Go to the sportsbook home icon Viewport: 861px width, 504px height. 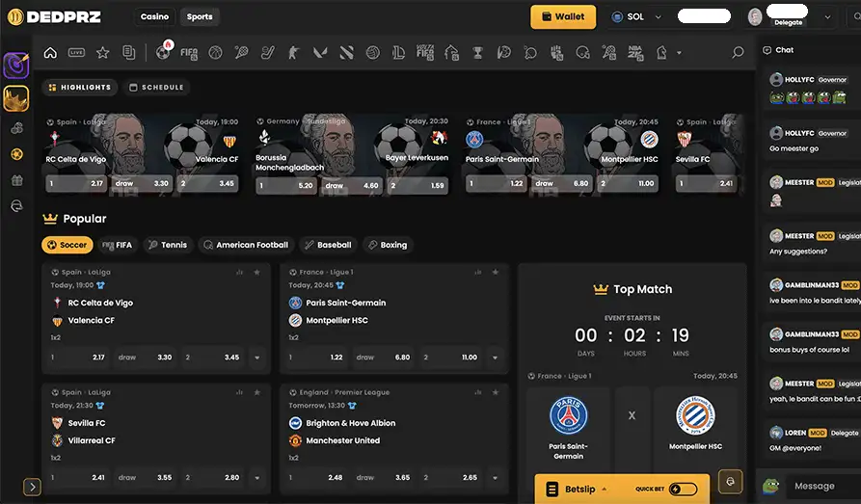[50, 53]
